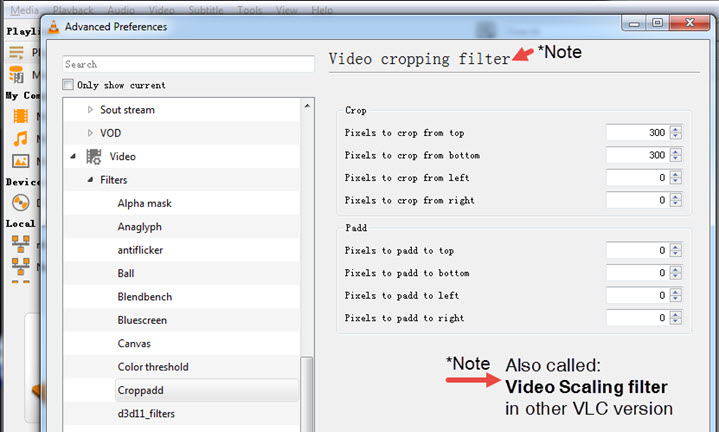Open the Tools menu

tap(249, 10)
